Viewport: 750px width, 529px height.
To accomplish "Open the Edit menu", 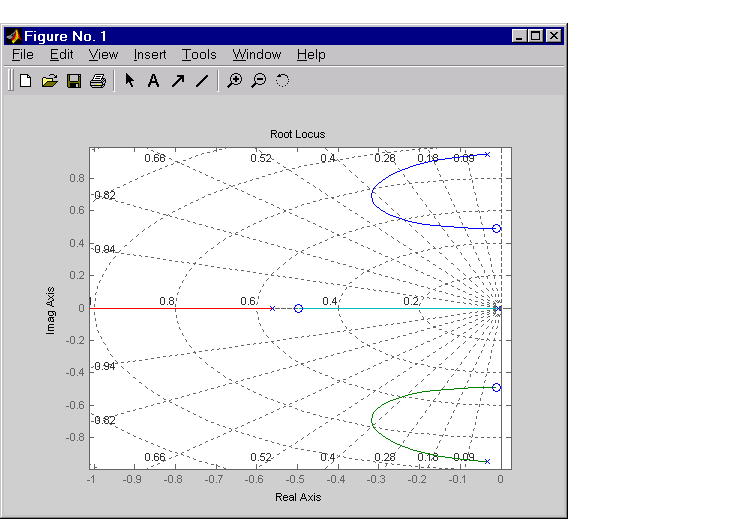I will [61, 55].
